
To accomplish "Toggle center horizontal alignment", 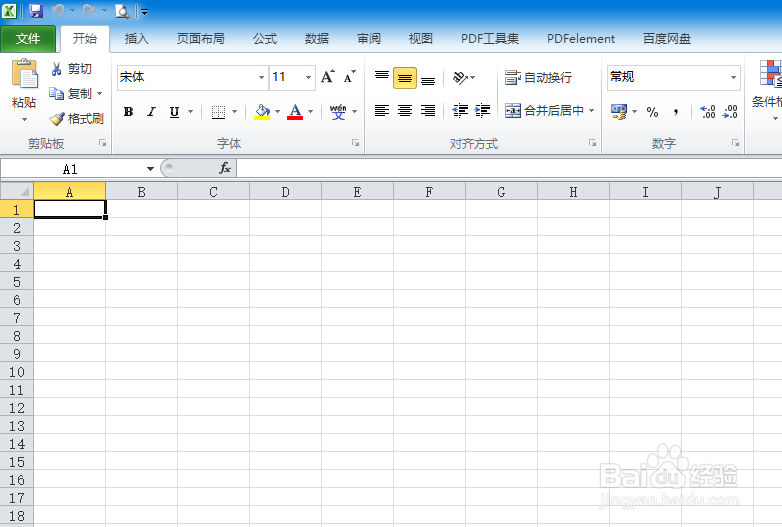I will [405, 110].
